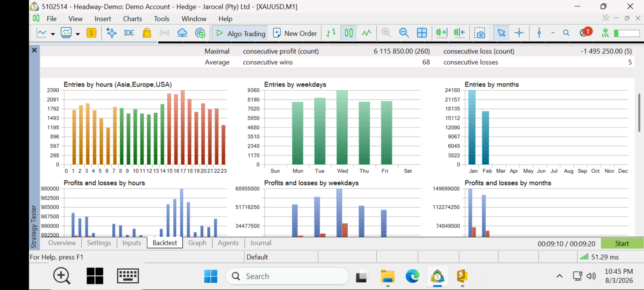This screenshot has height=290, width=644.
Task: Click the New Order button
Action: click(x=295, y=33)
